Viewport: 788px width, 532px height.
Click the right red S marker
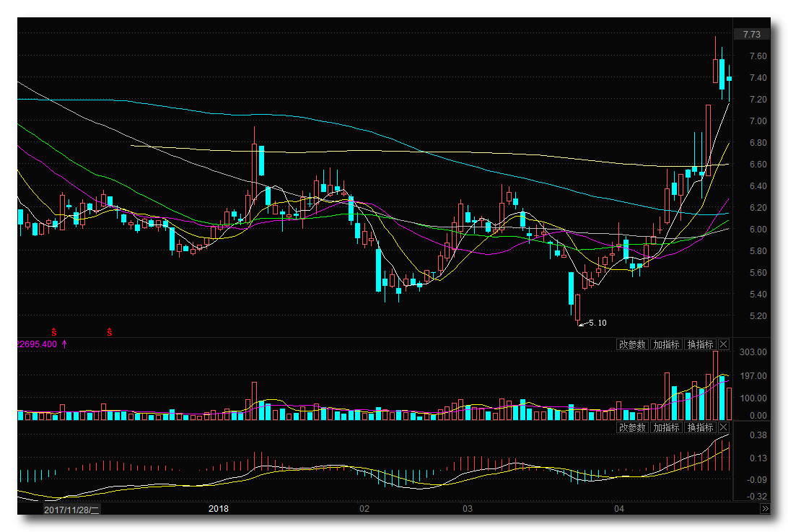(x=110, y=332)
